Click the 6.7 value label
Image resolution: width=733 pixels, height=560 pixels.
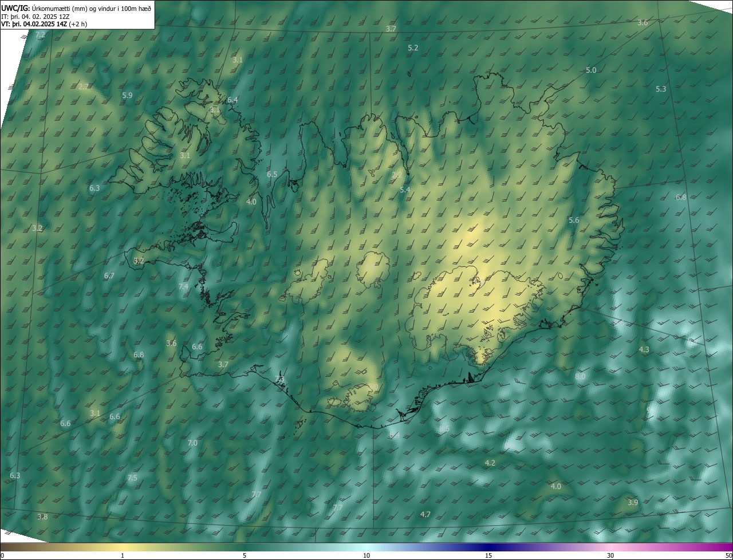pos(109,276)
